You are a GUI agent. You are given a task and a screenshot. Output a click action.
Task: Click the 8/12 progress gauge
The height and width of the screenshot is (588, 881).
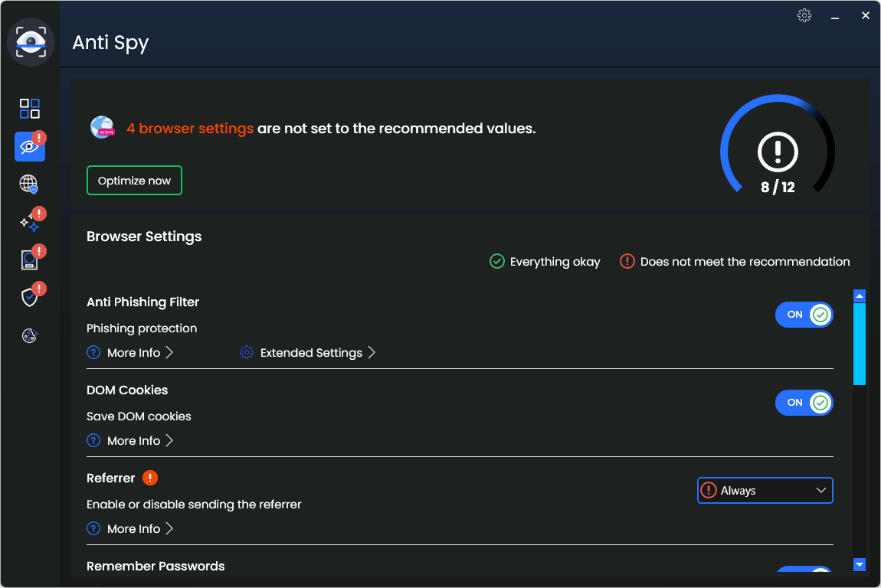click(x=777, y=147)
